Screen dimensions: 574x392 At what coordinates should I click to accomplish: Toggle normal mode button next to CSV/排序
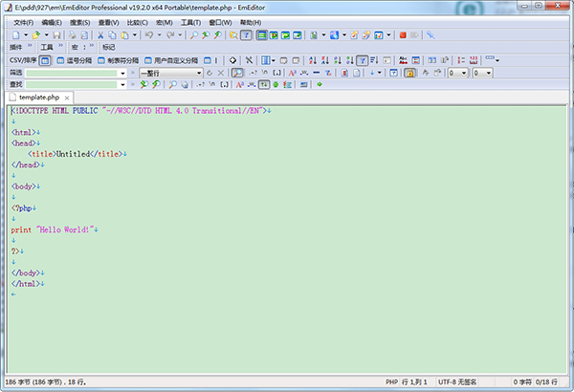(x=45, y=60)
